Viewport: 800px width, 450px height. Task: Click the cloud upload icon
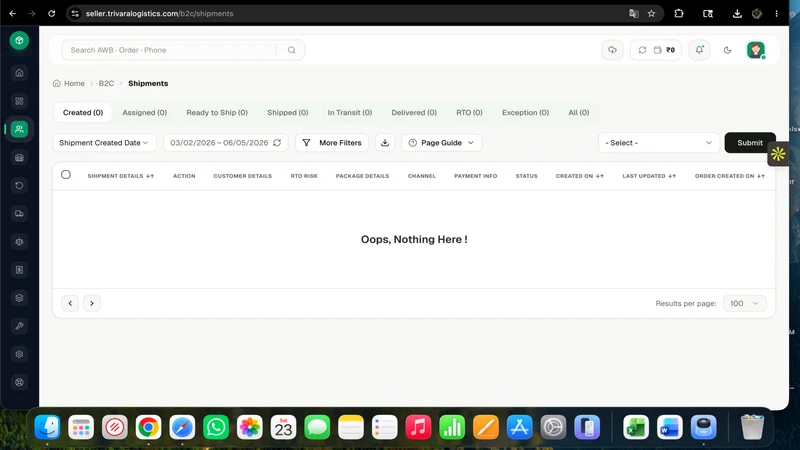pos(612,50)
